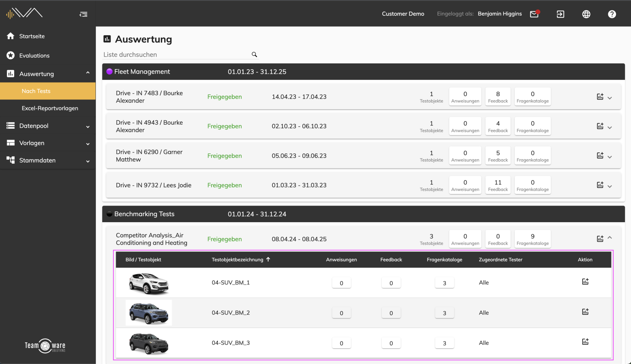Viewport: 631px width, 364px height.
Task: Click the Benjamin Higgins user name
Action: pos(500,14)
